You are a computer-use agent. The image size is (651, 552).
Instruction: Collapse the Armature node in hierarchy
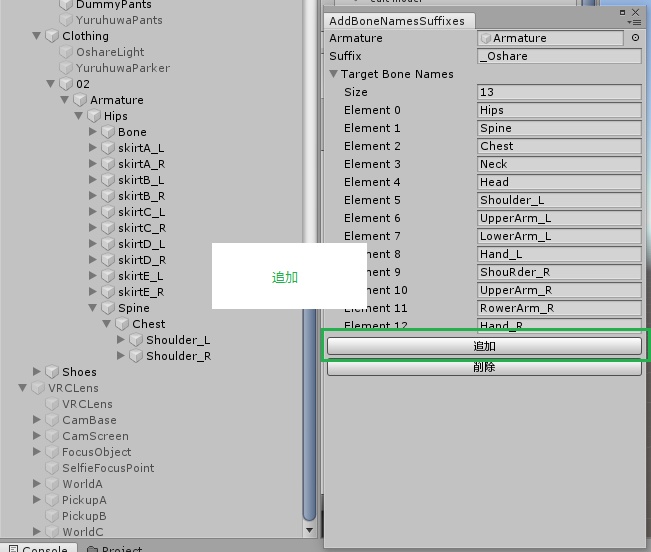coord(64,100)
